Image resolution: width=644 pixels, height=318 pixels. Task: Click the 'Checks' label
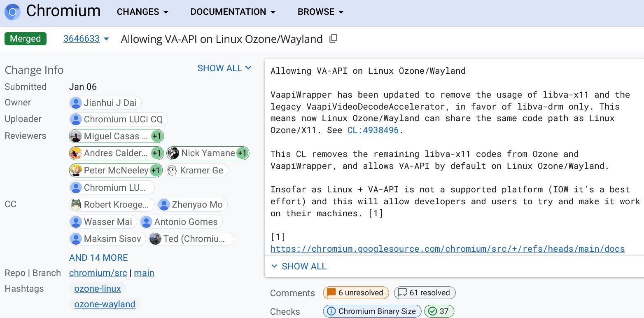(285, 311)
